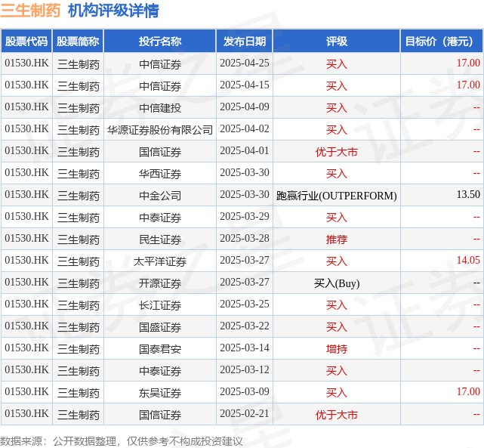Click 买入 rating in the 太平洋证券 row
This screenshot has width=484, height=448.
(x=337, y=261)
